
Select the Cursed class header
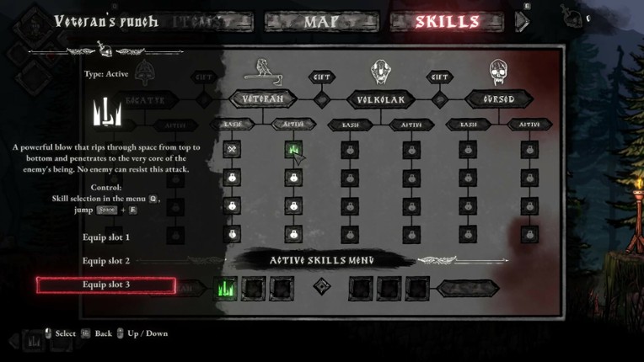pos(497,100)
